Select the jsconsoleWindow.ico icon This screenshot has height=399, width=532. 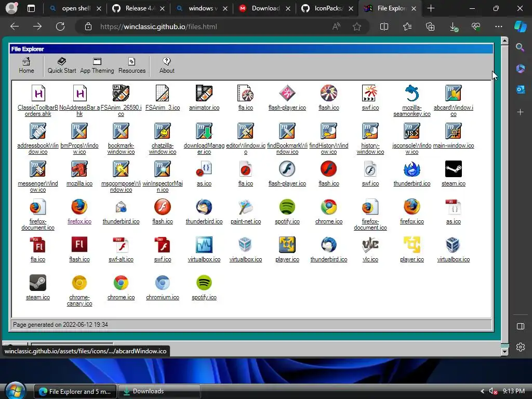pyautogui.click(x=412, y=131)
